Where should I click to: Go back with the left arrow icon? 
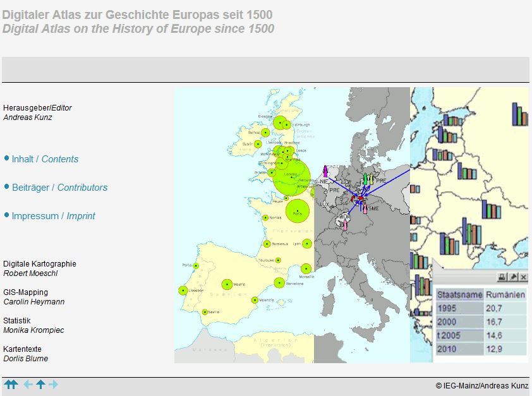28,385
